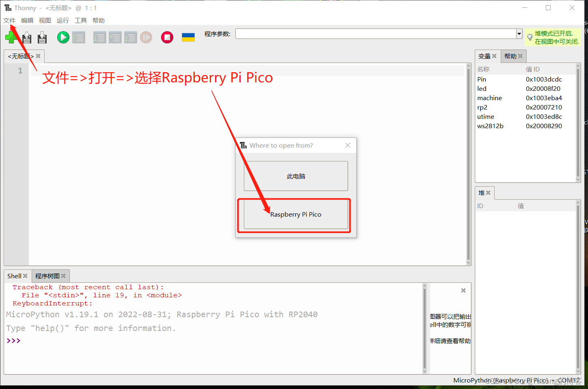Click the Save file toolbar icon
Image resolution: width=588 pixels, height=389 pixels.
(42, 37)
